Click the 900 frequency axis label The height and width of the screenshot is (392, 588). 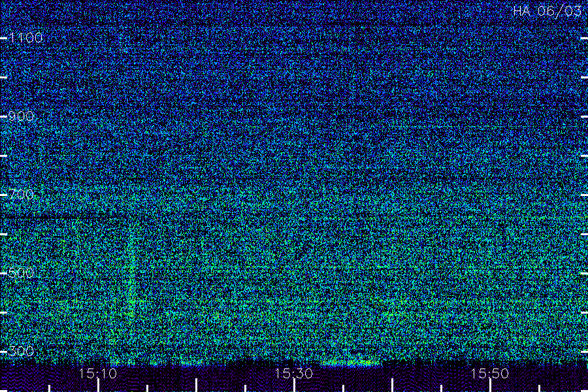pyautogui.click(x=21, y=116)
